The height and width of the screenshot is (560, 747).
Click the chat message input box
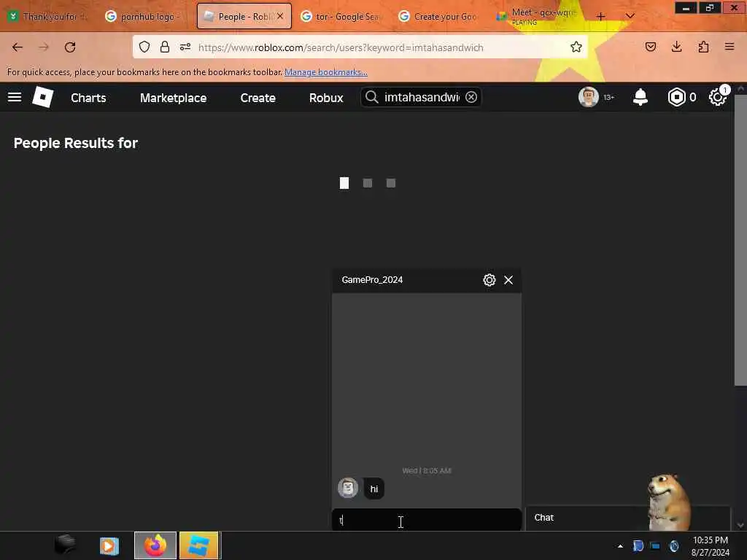click(x=426, y=520)
